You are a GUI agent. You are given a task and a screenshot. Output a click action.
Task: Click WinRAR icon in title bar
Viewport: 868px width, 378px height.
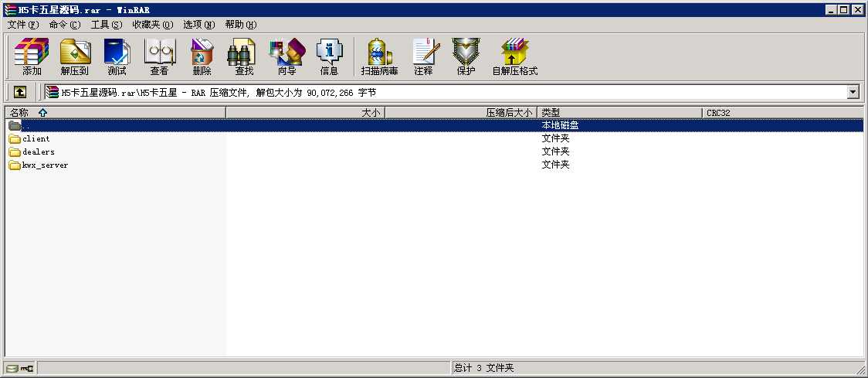(x=10, y=9)
